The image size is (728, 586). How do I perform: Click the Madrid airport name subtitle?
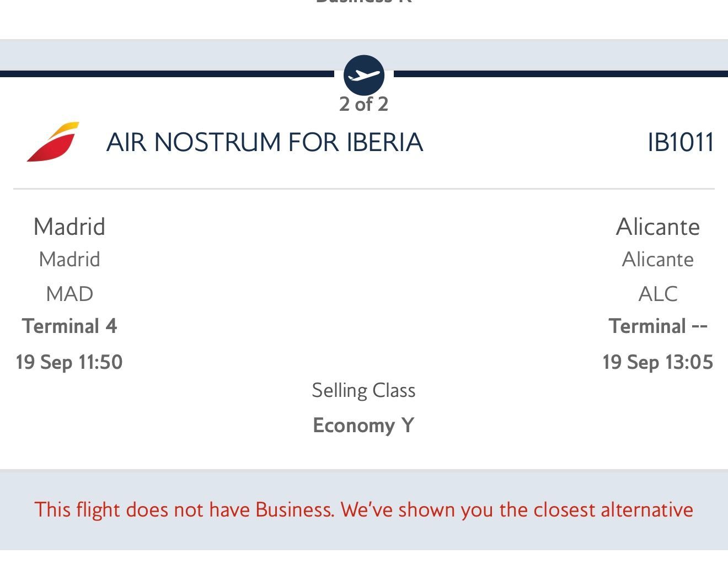click(x=69, y=260)
